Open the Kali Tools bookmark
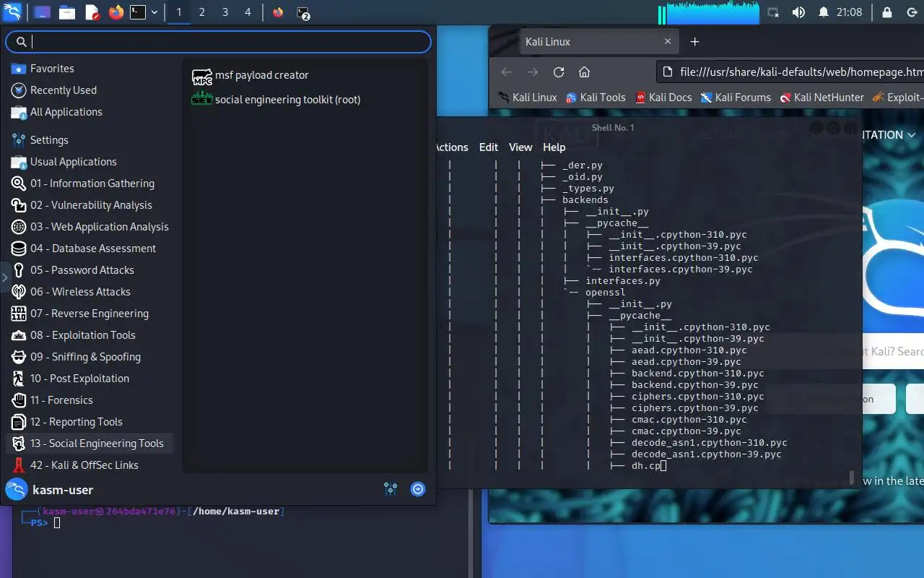Viewport: 924px width, 578px height. pos(596,98)
